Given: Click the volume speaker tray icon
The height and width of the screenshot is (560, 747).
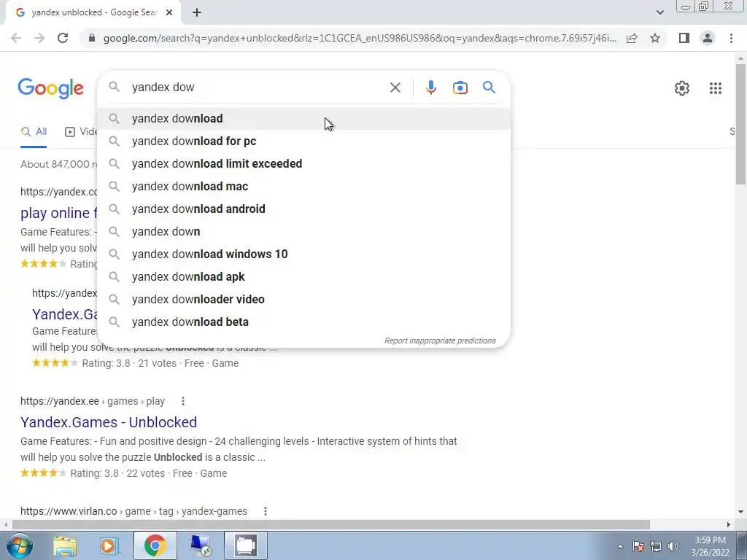Looking at the screenshot, I should 673,546.
